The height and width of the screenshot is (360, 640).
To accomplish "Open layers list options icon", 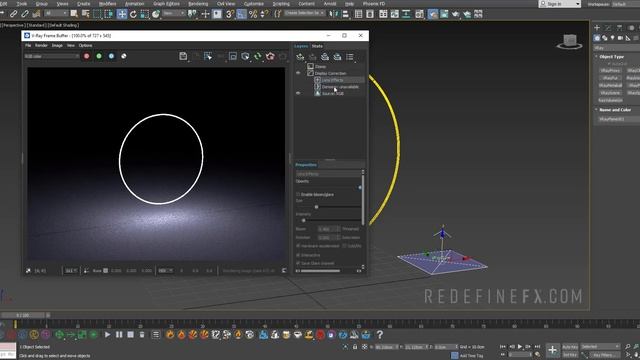I will (350, 57).
